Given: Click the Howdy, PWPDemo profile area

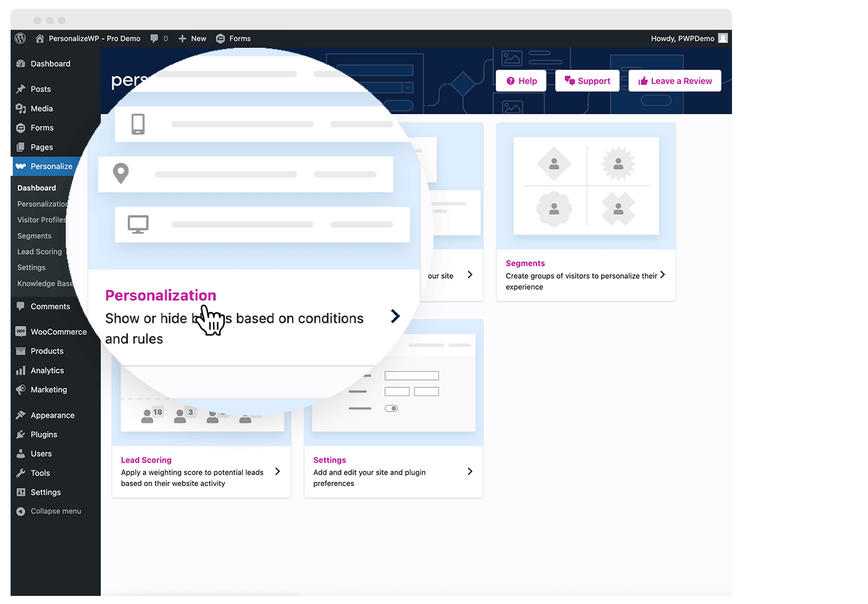Looking at the screenshot, I should point(683,38).
